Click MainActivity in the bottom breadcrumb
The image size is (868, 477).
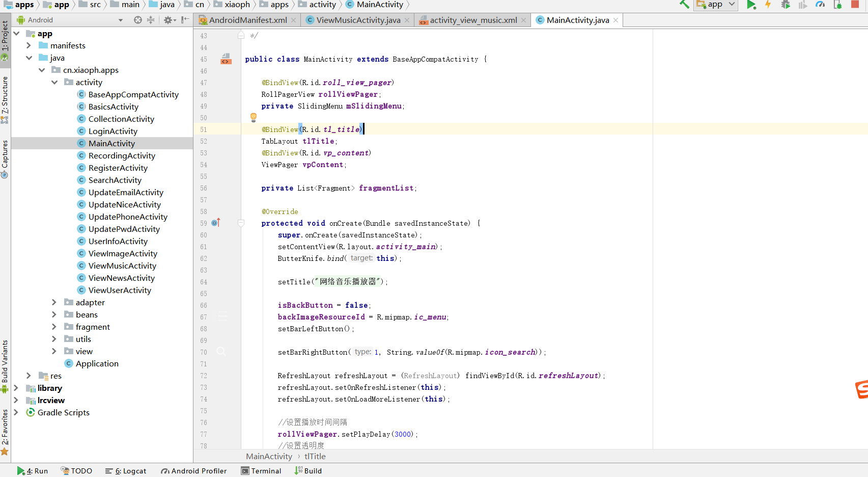pyautogui.click(x=269, y=457)
